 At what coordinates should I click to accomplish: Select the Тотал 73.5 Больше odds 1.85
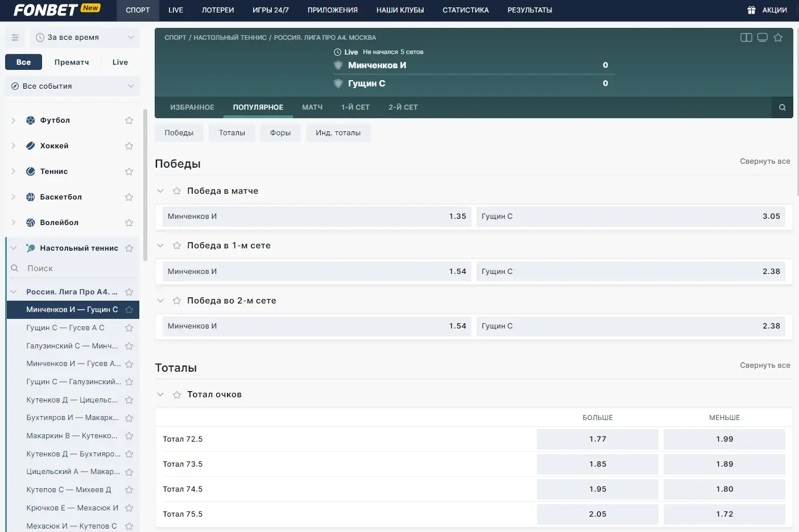click(597, 464)
